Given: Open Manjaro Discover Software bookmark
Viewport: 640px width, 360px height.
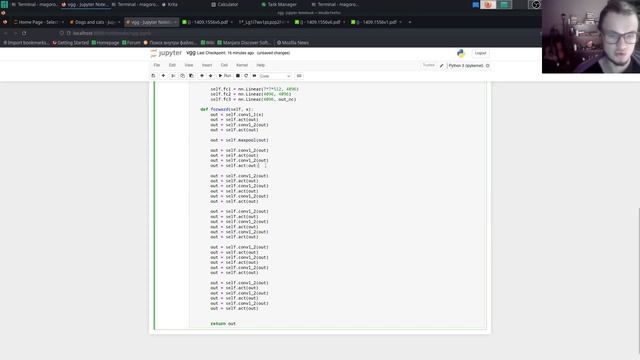Looking at the screenshot, I should coord(244,42).
